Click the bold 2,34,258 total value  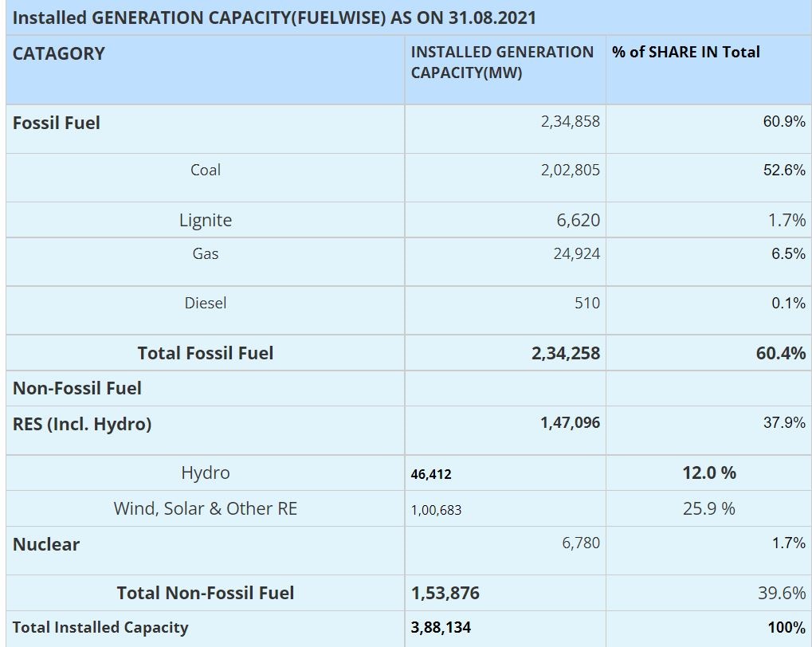point(566,353)
